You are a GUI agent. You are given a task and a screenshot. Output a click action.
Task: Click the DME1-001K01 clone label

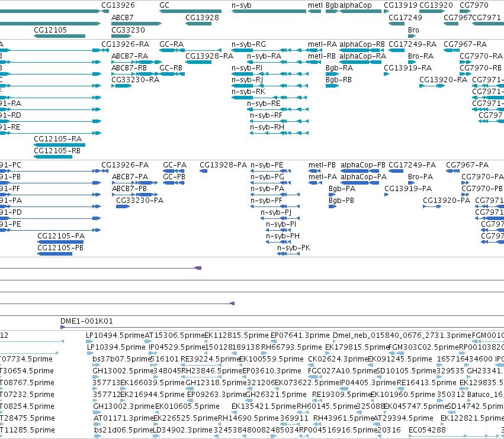[x=86, y=321]
